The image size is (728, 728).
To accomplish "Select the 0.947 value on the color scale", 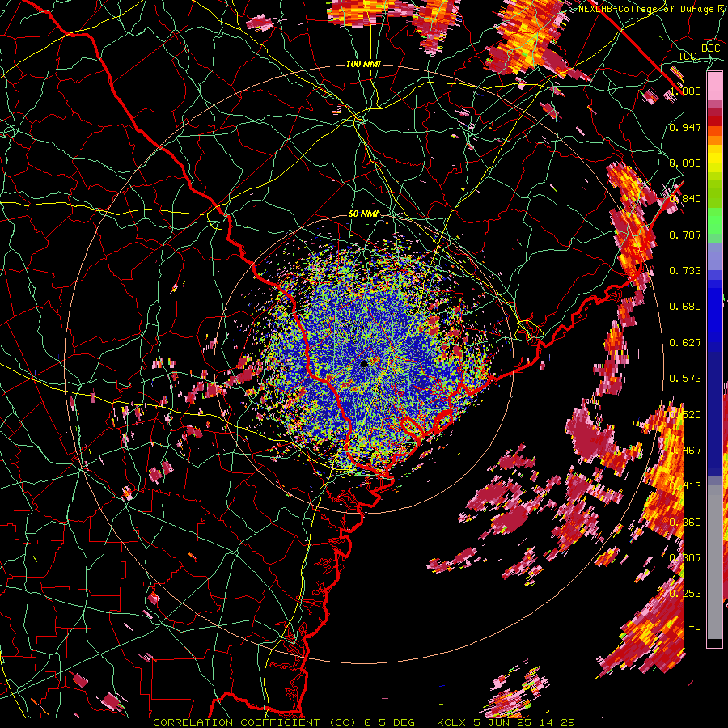I will click(x=685, y=127).
